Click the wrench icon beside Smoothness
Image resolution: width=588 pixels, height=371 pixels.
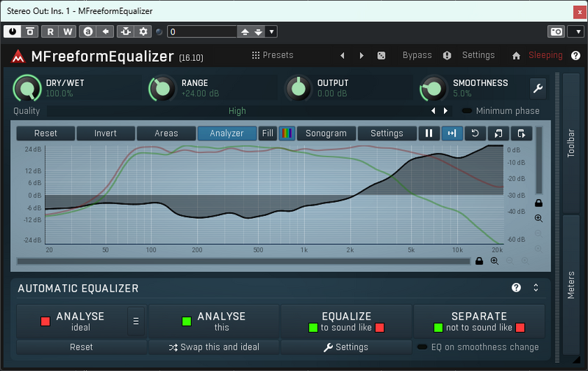coord(538,88)
